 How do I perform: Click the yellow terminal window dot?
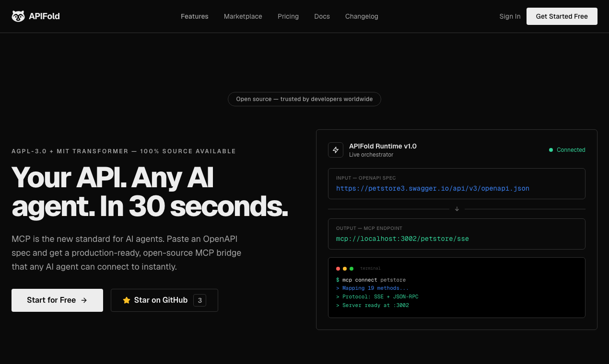coord(345,269)
